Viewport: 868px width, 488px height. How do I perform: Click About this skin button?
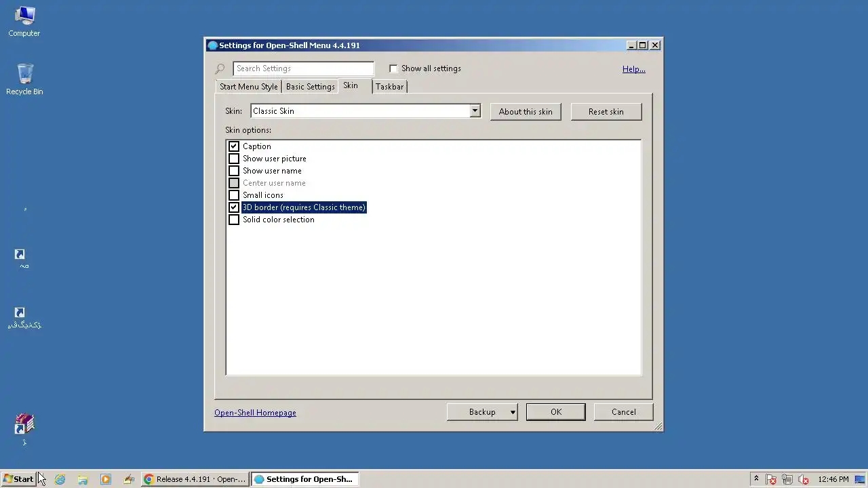coord(526,112)
